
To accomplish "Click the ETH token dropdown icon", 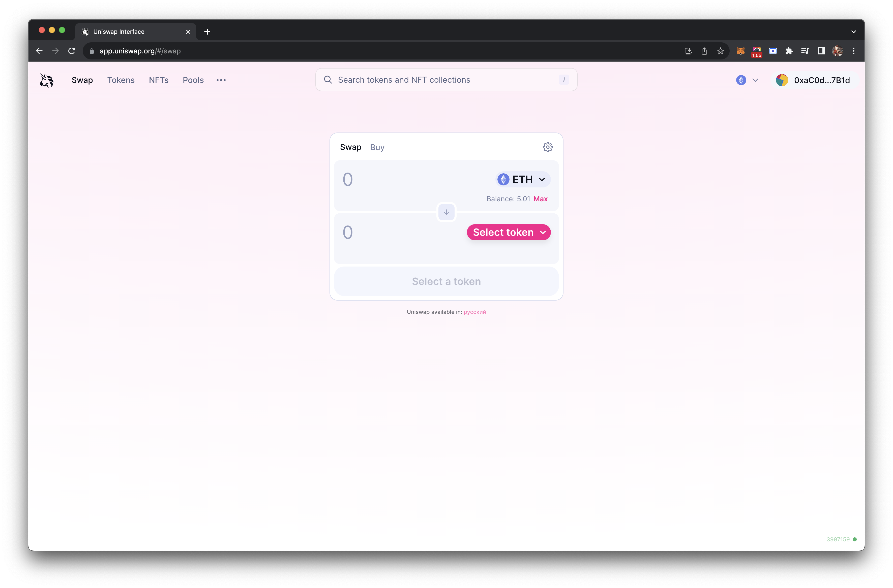I will (x=542, y=179).
